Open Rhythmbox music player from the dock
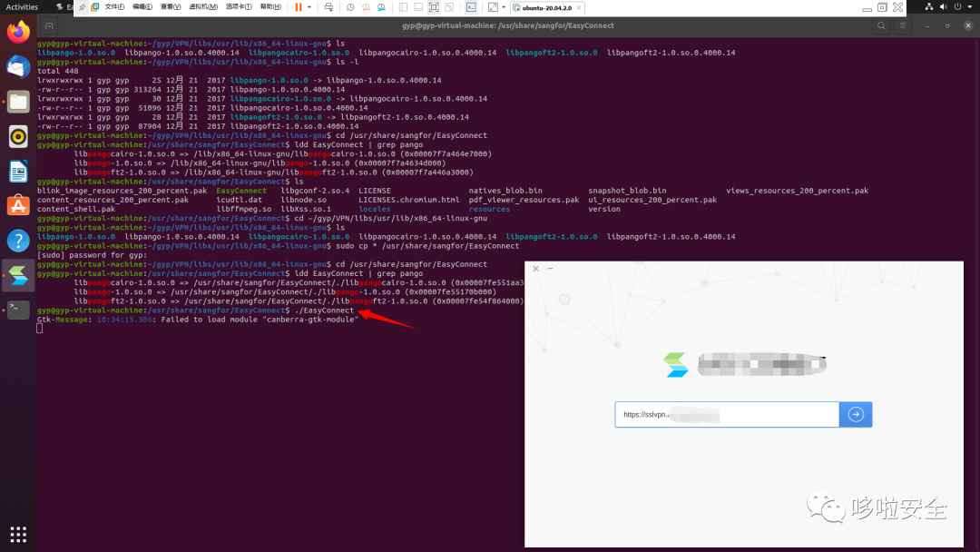Viewport: 980px width, 552px height. pos(18,136)
